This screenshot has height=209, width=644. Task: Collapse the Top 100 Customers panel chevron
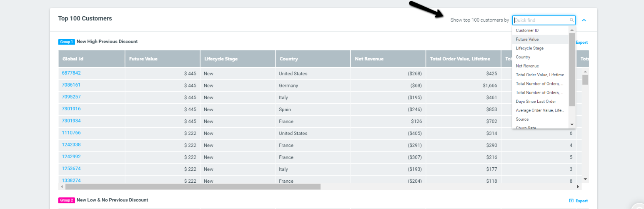pos(584,20)
